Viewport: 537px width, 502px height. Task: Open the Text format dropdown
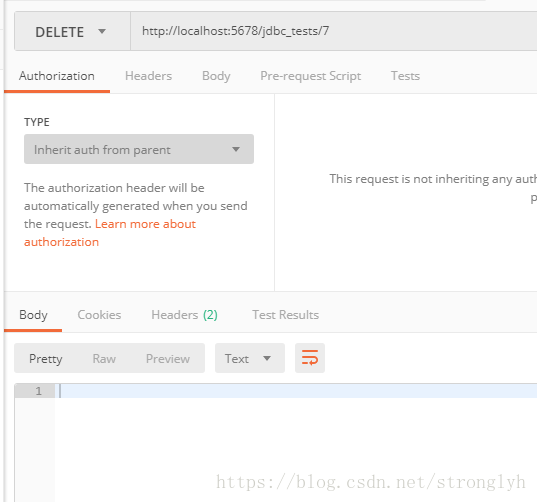pyautogui.click(x=250, y=358)
